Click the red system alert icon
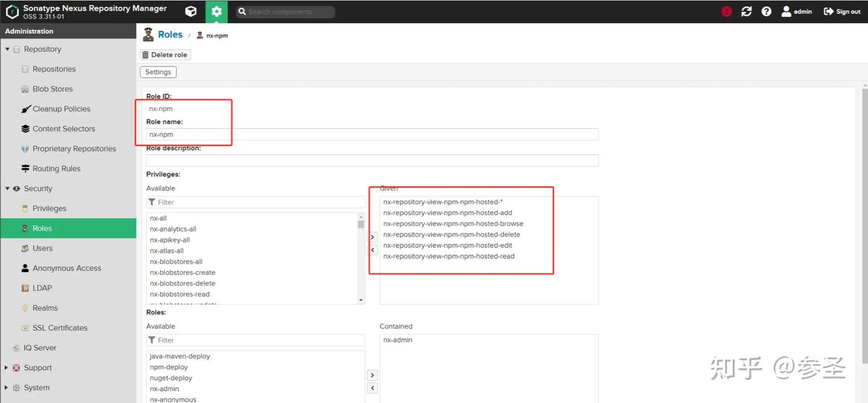The image size is (868, 403). click(726, 11)
